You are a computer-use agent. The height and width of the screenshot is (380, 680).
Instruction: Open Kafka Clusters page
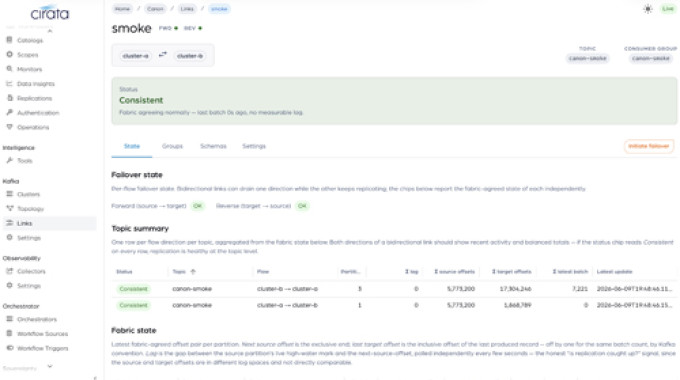coord(28,194)
